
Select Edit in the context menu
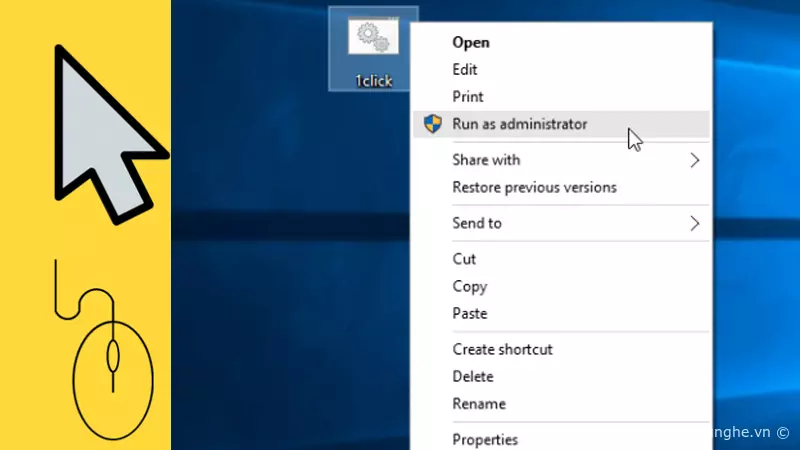point(465,70)
